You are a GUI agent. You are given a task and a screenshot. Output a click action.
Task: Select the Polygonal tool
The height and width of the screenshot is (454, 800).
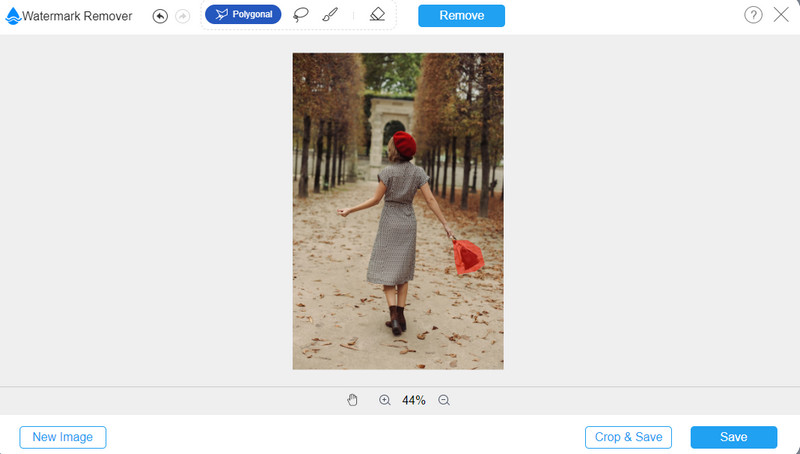point(243,15)
